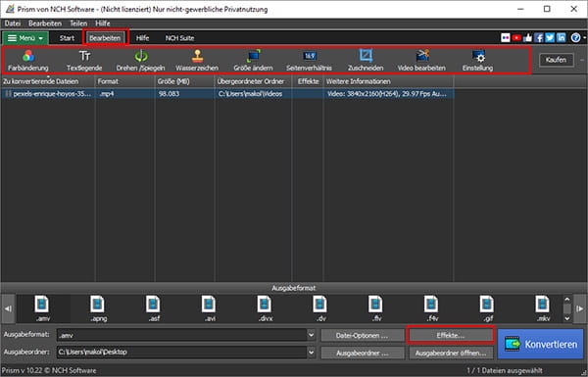Open the Video bearbeiten editor
The image size is (588, 377).
pyautogui.click(x=421, y=61)
